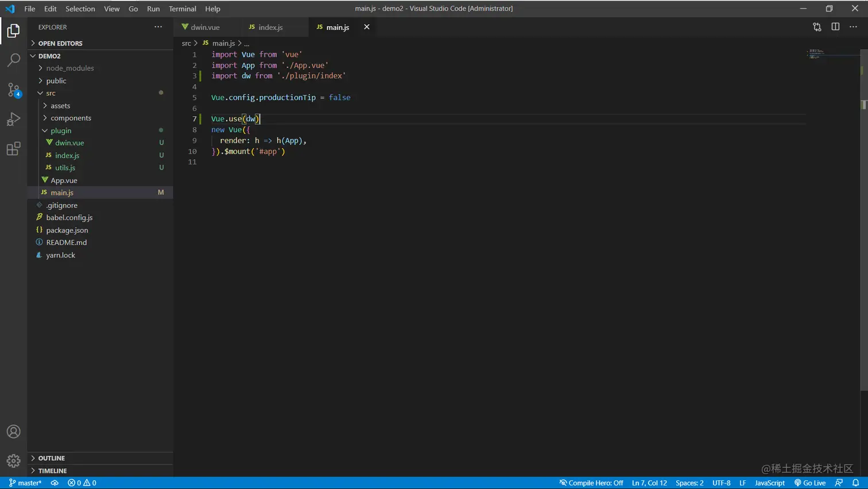Select main.js in the file tree

(x=100, y=192)
